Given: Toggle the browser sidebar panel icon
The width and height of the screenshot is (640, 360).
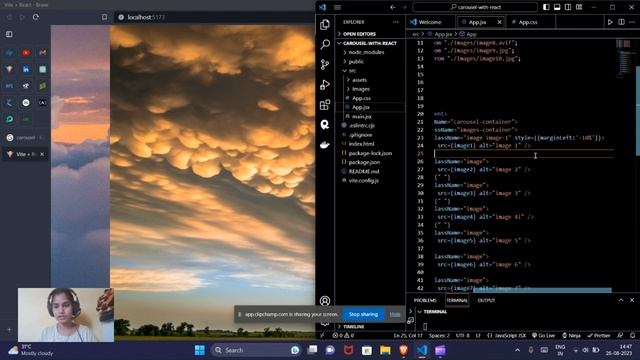Looking at the screenshot, I should point(9,34).
